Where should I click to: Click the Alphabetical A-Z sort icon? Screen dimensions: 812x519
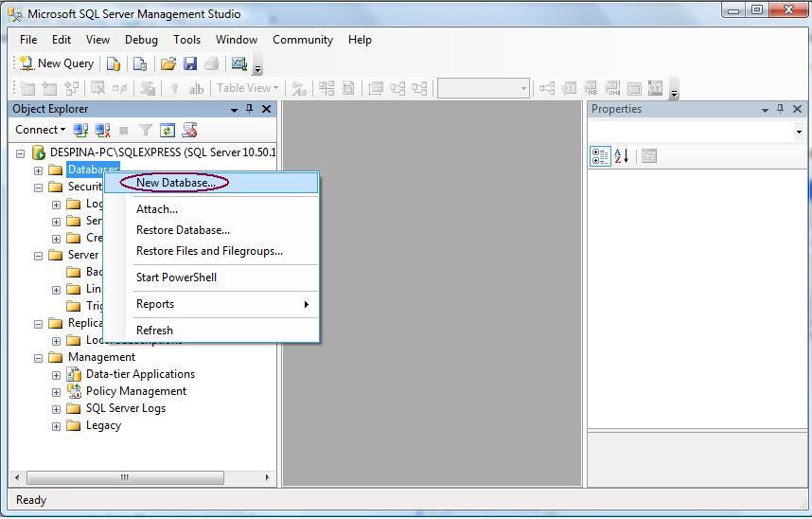(621, 156)
